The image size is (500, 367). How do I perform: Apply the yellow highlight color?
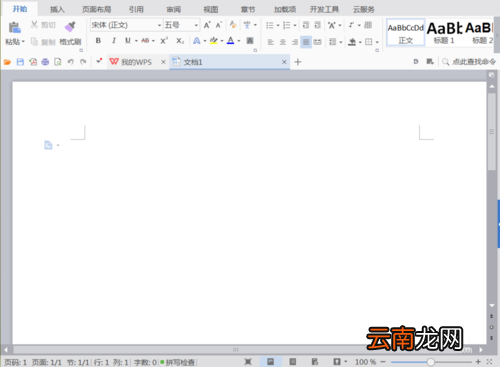click(x=214, y=41)
